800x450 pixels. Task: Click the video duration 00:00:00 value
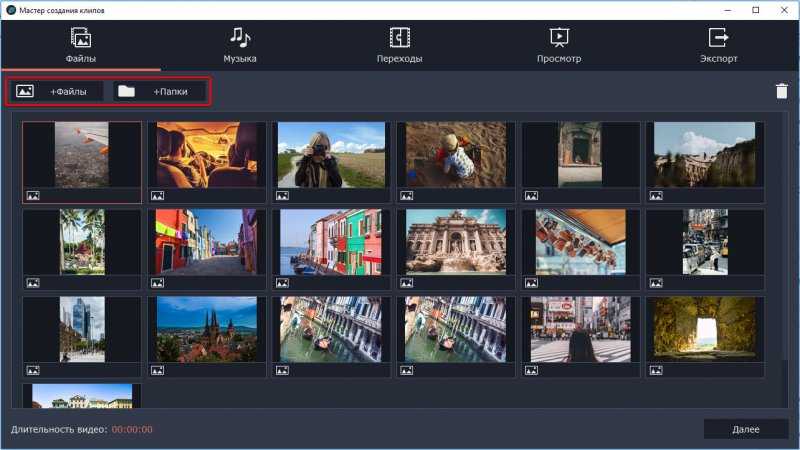(x=132, y=430)
